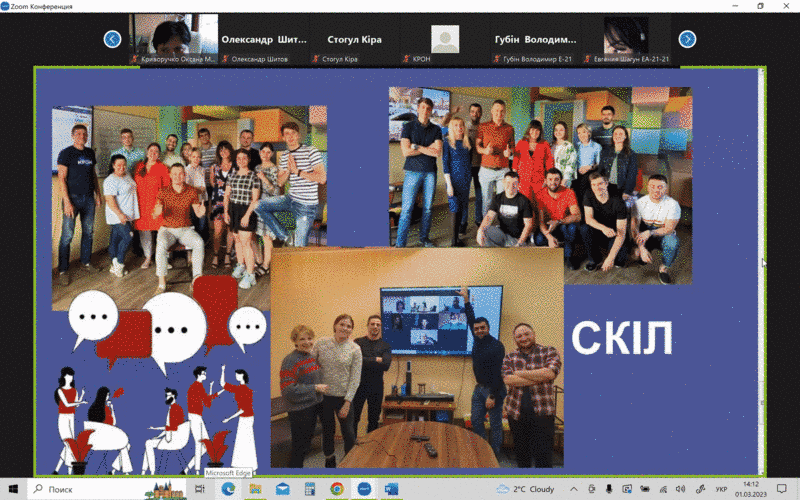
Task: Open the Windows Start menu
Action: [x=12, y=489]
